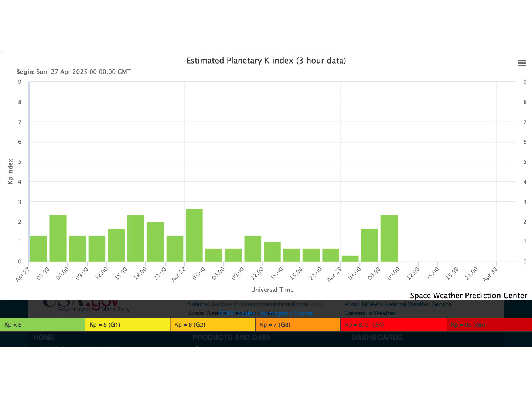Select the yellow Kp = 5 (G1) swatch

[x=127, y=325]
